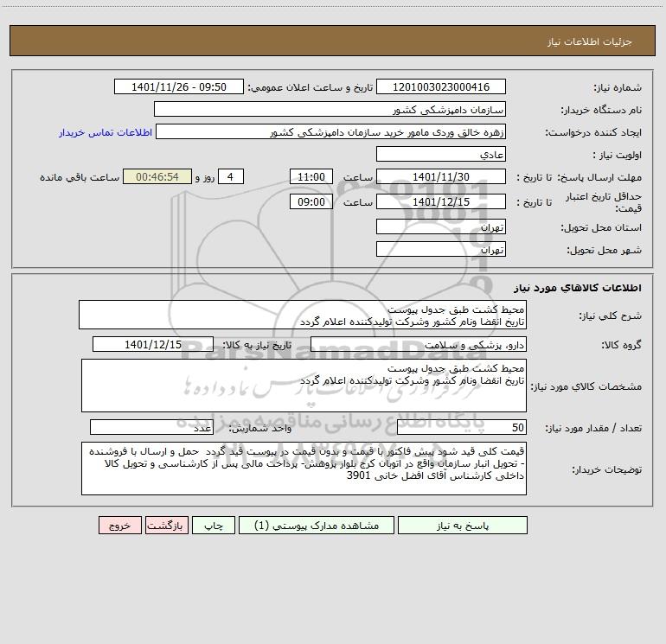
Task: Click the ایجاد کننده درخواست label
Action: (593, 132)
